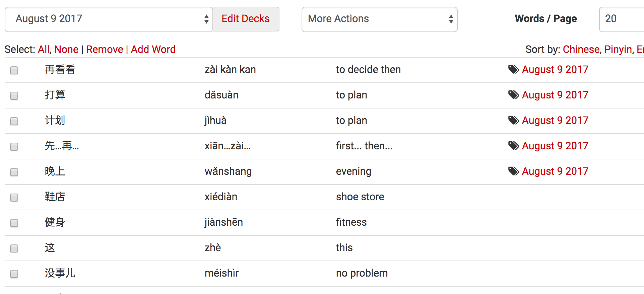Select the checkbox next to 鞋店

tap(14, 198)
